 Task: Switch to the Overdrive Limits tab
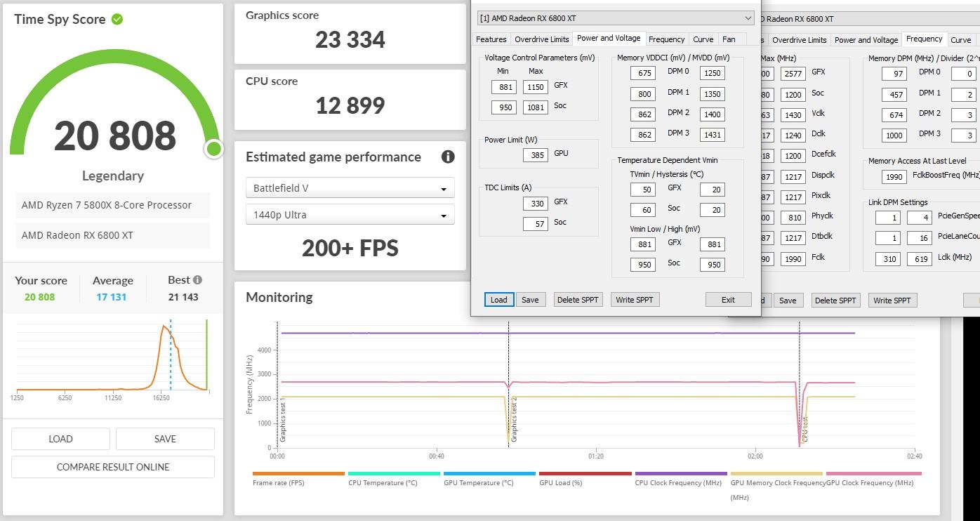point(541,39)
